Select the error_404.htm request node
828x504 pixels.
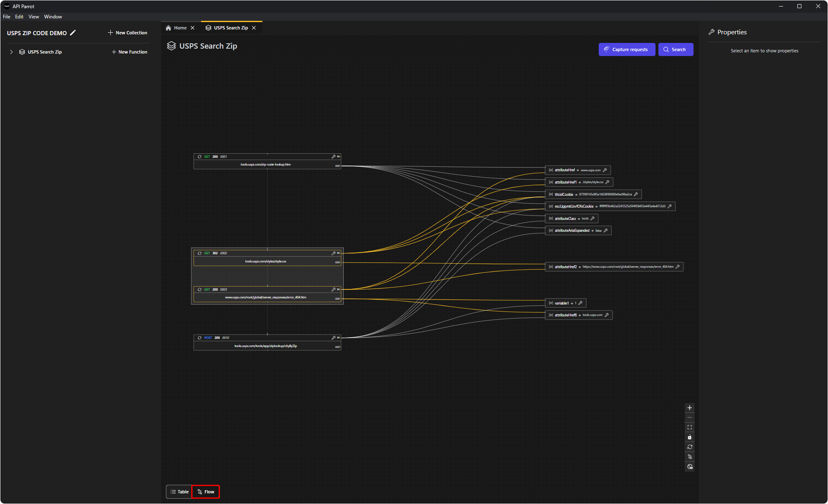267,294
